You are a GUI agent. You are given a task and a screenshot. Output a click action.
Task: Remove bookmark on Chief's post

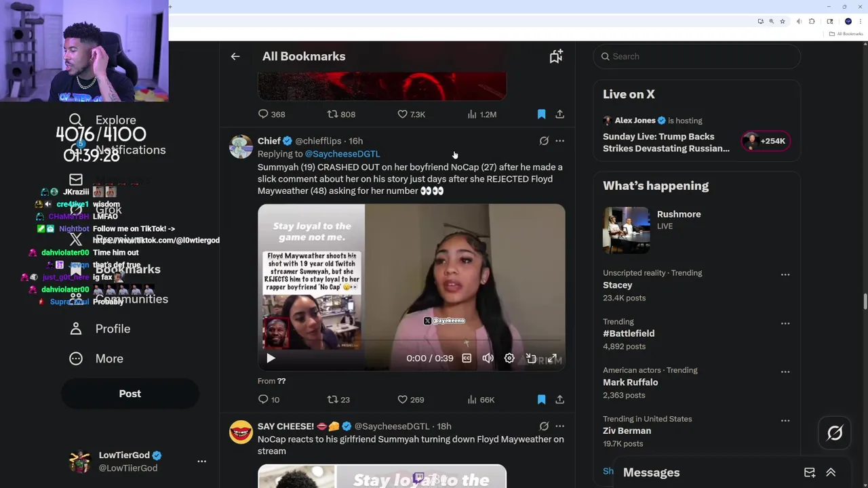click(541, 400)
